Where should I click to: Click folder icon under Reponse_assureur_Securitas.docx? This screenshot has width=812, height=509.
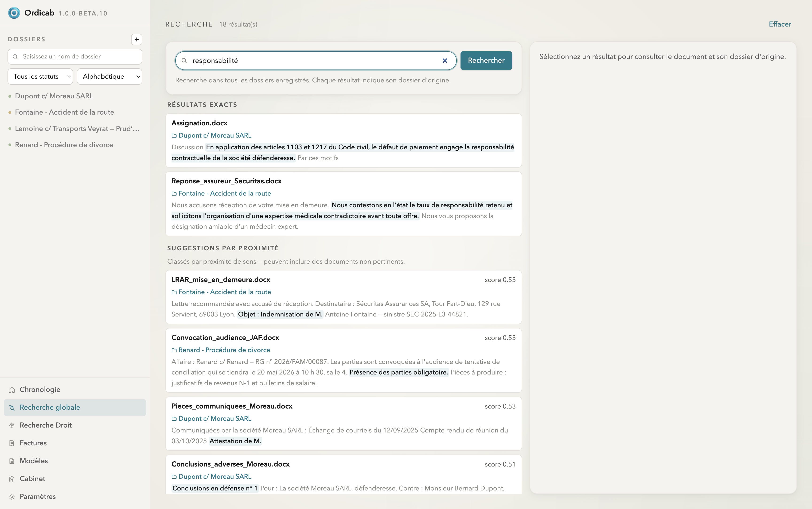coord(174,193)
